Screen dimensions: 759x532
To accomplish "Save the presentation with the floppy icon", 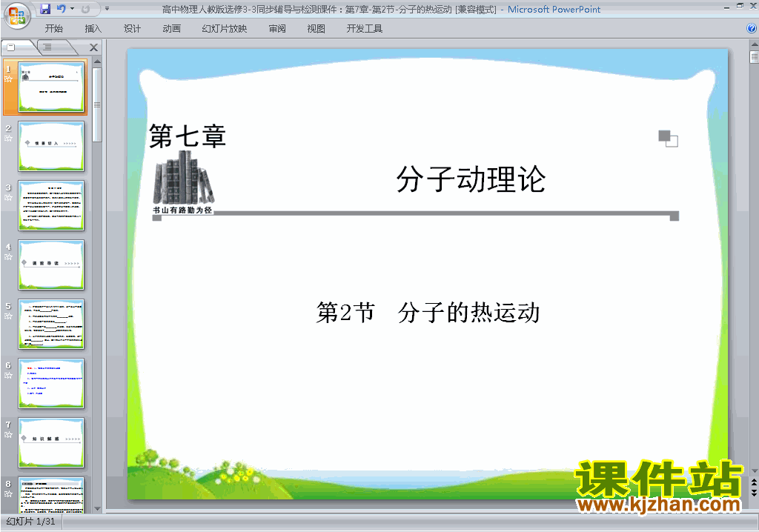I will tap(45, 9).
